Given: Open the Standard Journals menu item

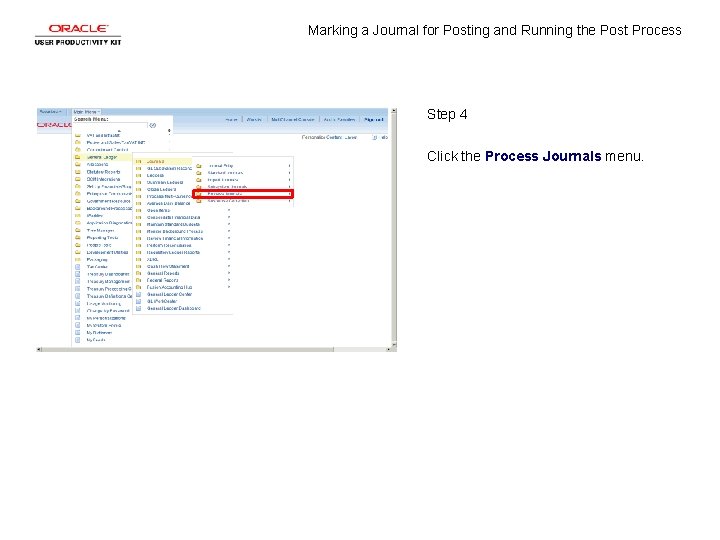Looking at the screenshot, I should coord(225,173).
